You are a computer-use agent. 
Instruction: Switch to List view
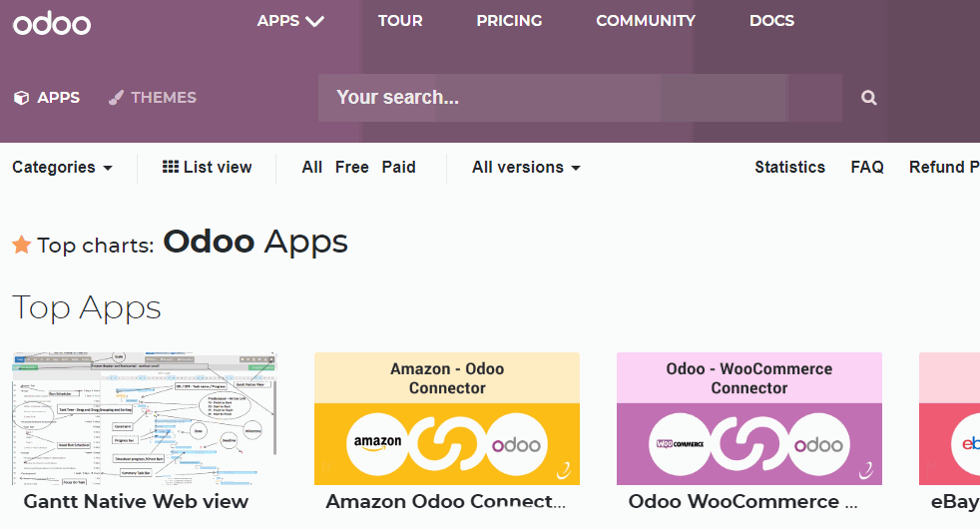pos(207,167)
